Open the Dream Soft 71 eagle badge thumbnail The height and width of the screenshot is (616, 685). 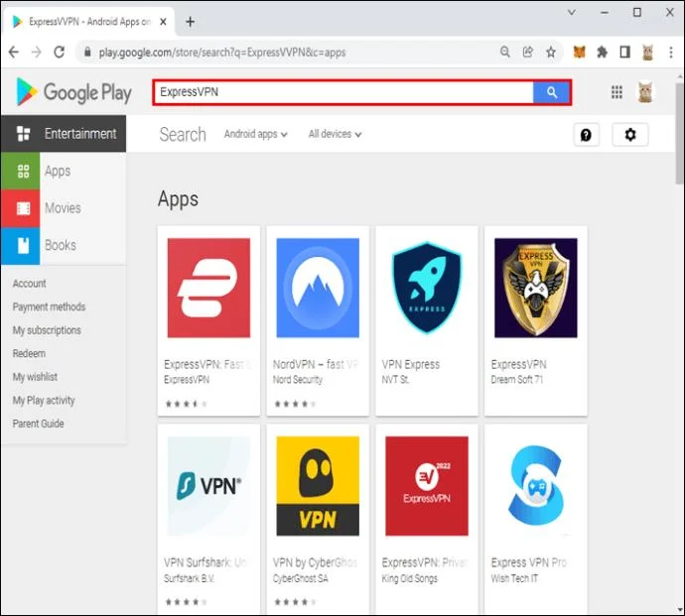point(536,288)
